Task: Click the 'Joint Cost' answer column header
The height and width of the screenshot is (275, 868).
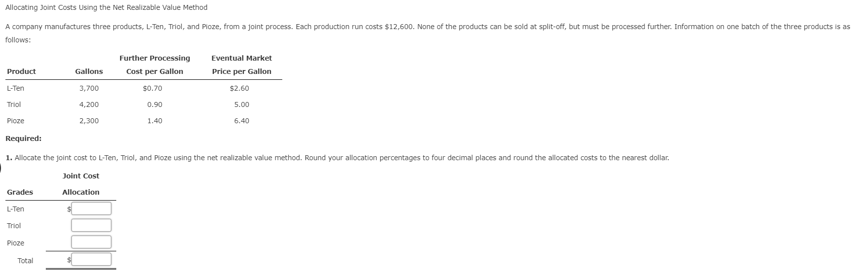Action: point(81,176)
